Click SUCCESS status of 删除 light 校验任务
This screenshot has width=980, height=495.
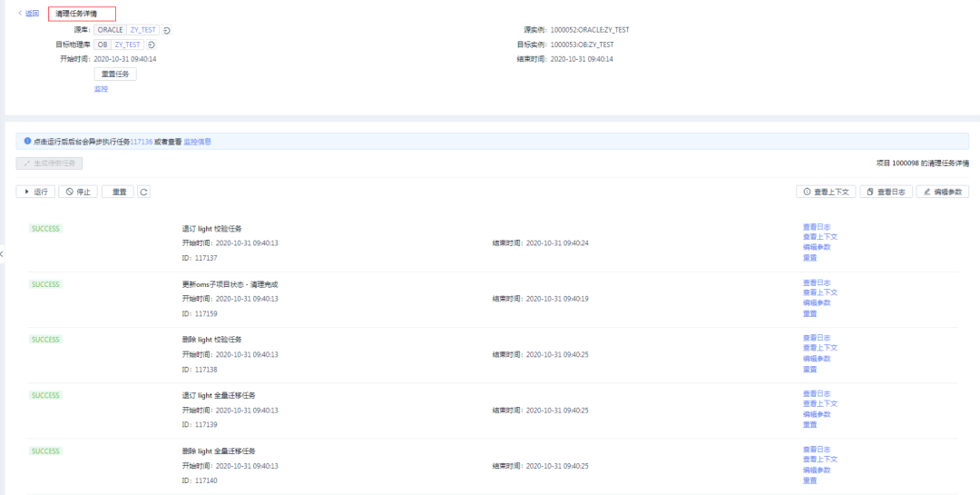coord(45,340)
